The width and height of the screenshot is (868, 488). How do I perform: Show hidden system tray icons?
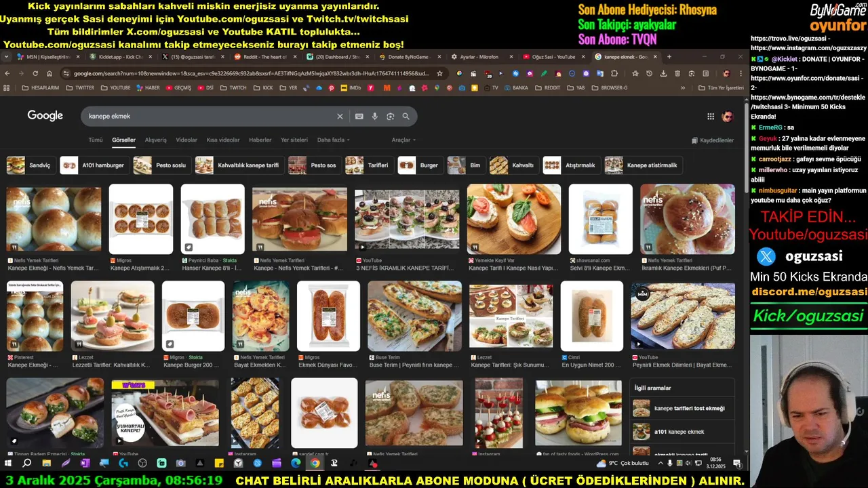(x=661, y=464)
